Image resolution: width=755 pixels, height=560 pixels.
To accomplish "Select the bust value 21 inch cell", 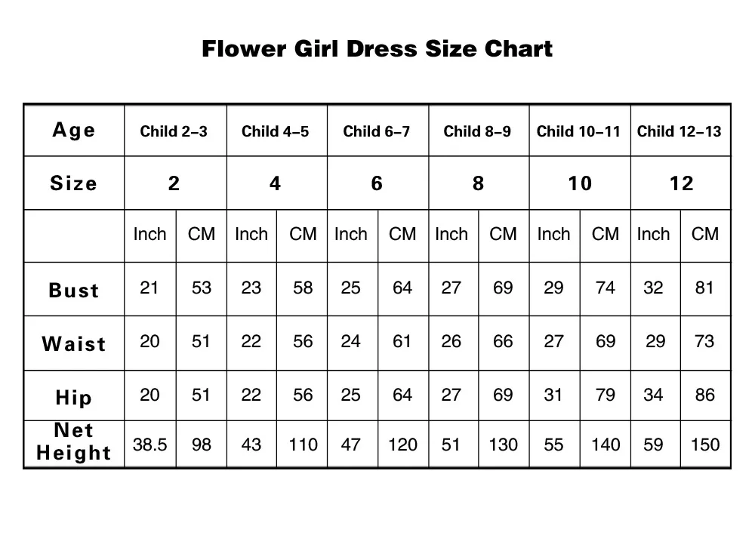I will [x=149, y=288].
